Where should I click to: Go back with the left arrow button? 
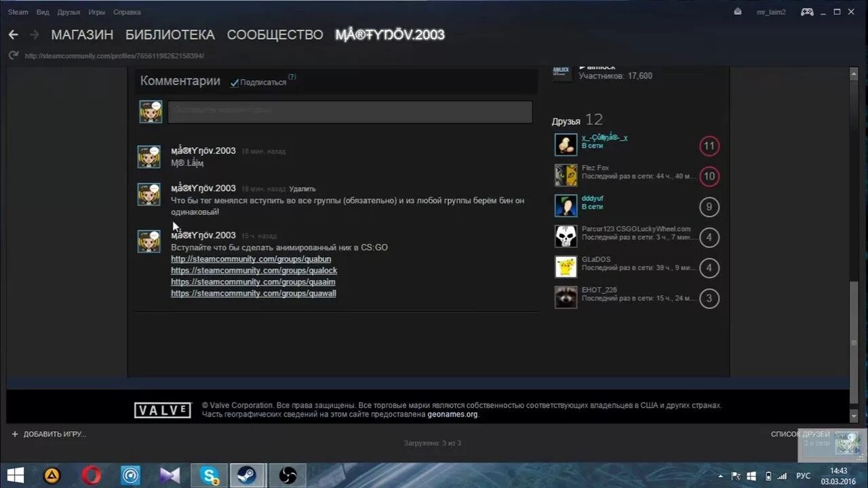tap(13, 35)
